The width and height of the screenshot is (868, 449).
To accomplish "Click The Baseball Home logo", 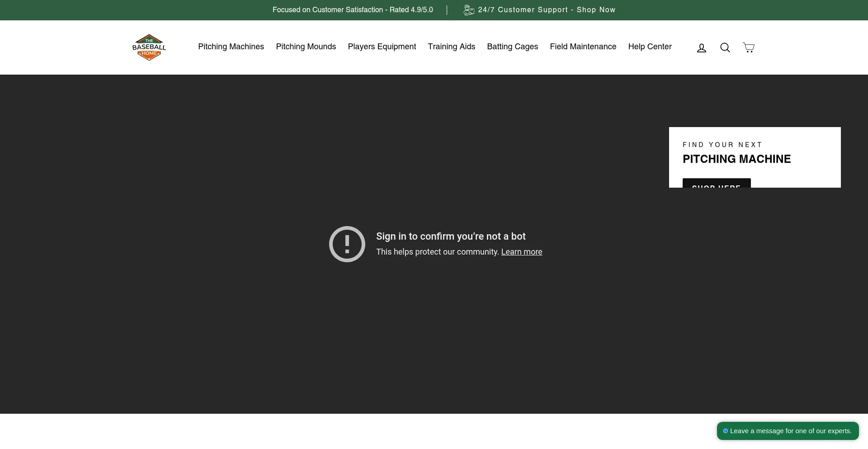I will click(149, 47).
